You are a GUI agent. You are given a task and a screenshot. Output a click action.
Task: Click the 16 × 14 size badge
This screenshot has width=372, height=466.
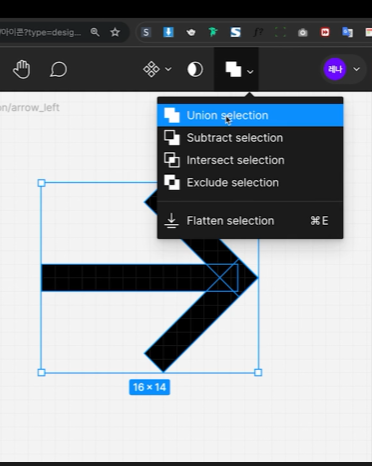click(149, 387)
